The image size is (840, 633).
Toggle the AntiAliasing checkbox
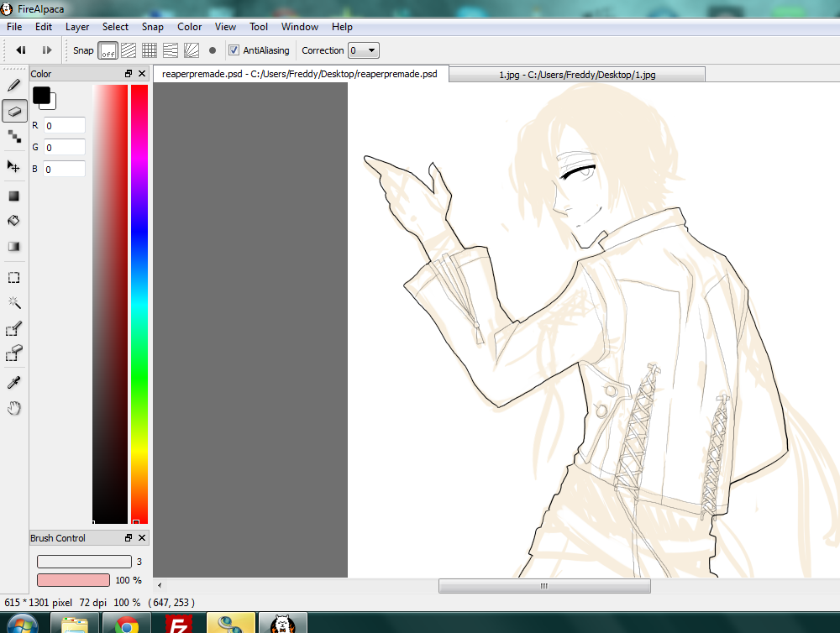pos(234,50)
